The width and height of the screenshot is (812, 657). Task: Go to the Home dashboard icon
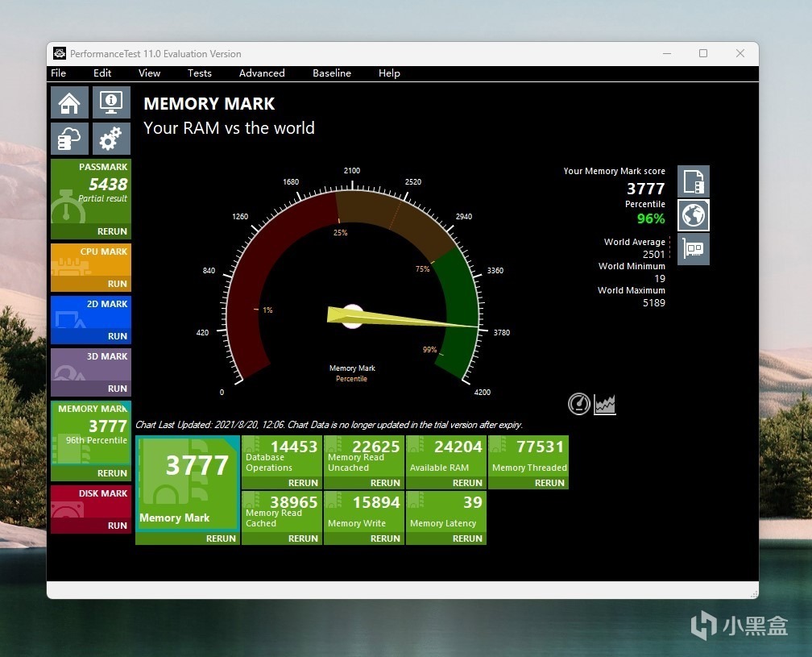click(x=69, y=102)
